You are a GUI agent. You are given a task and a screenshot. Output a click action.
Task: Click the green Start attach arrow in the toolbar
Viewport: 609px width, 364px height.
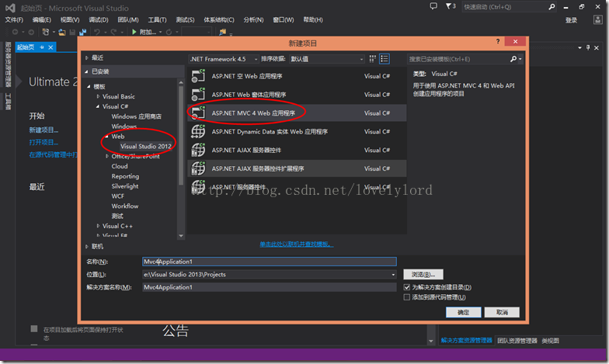[134, 32]
